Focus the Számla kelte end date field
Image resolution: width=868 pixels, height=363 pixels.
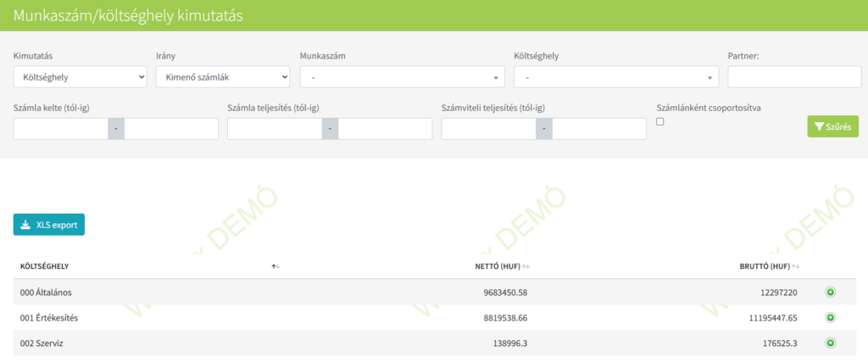[171, 129]
